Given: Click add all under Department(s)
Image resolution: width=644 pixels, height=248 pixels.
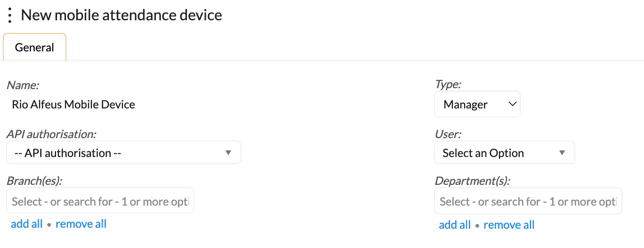Looking at the screenshot, I should click(455, 225).
